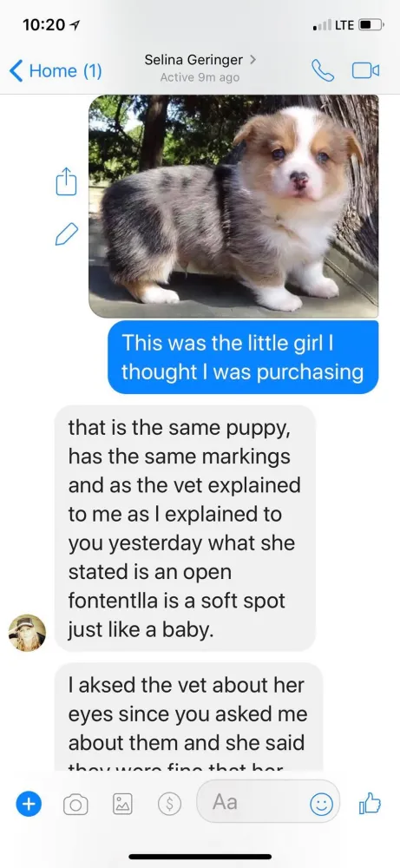Tap the share icon beside puppy photo
400x868 pixels.
coord(64,181)
